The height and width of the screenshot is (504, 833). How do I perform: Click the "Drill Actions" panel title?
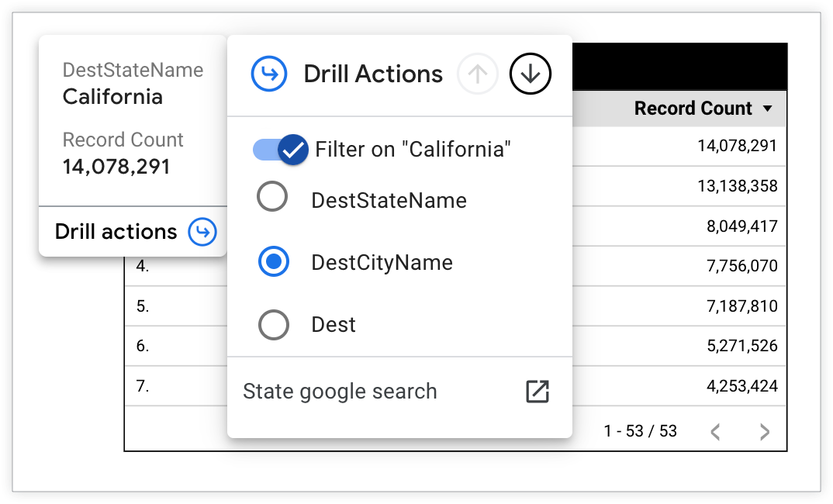(375, 73)
